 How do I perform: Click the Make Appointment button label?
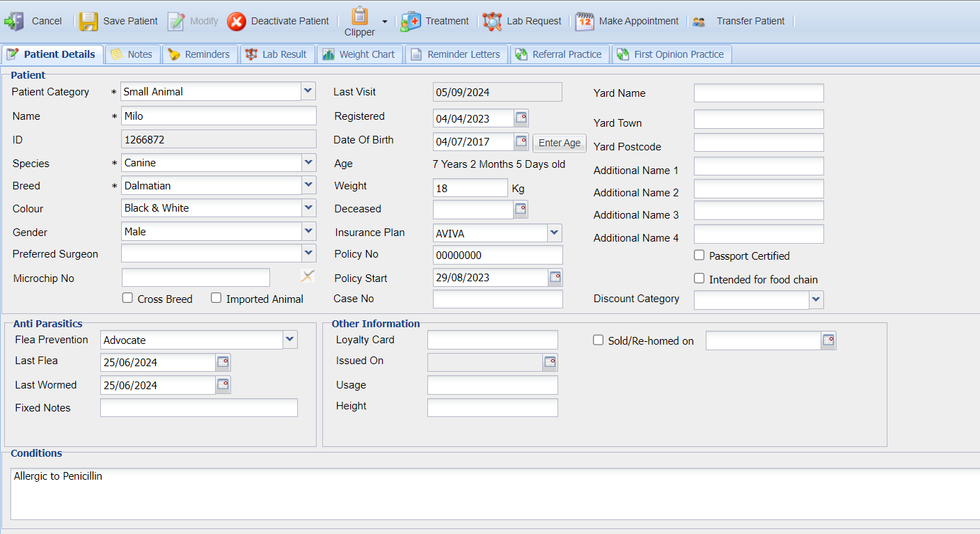pos(639,21)
